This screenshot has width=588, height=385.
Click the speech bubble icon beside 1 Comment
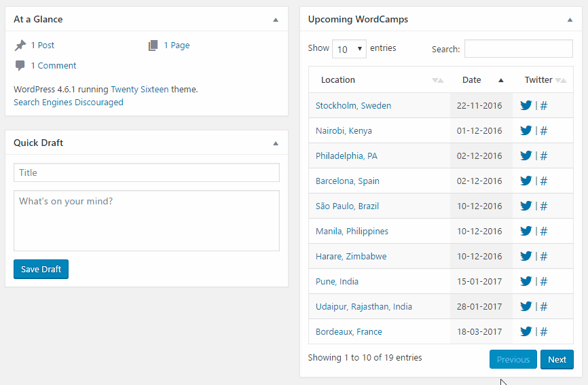tap(20, 66)
